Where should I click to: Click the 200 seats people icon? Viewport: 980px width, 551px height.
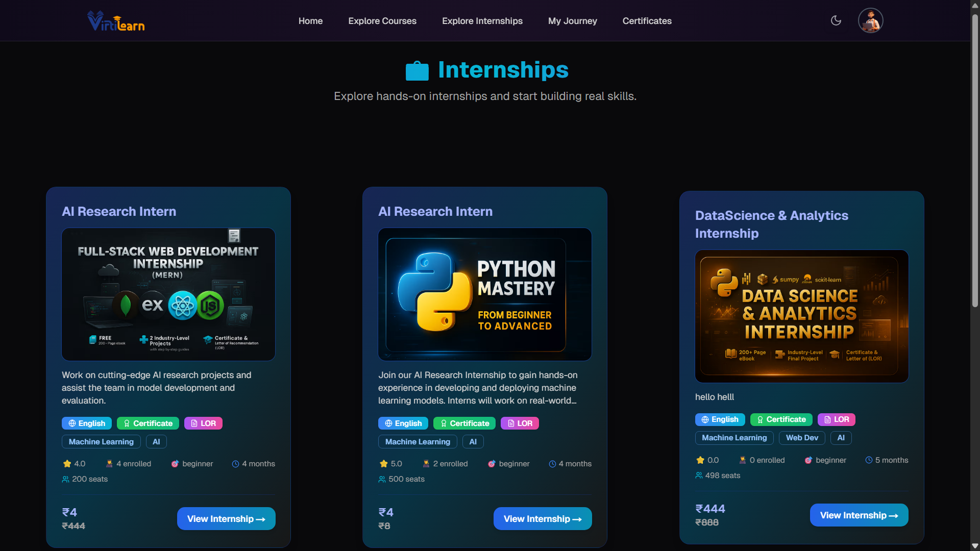[x=66, y=479]
